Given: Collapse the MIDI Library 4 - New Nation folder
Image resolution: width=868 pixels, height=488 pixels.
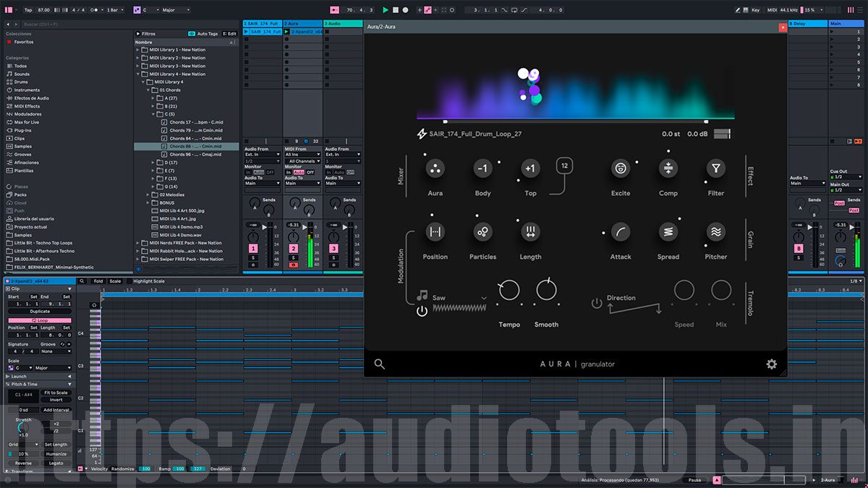Looking at the screenshot, I should (x=138, y=74).
